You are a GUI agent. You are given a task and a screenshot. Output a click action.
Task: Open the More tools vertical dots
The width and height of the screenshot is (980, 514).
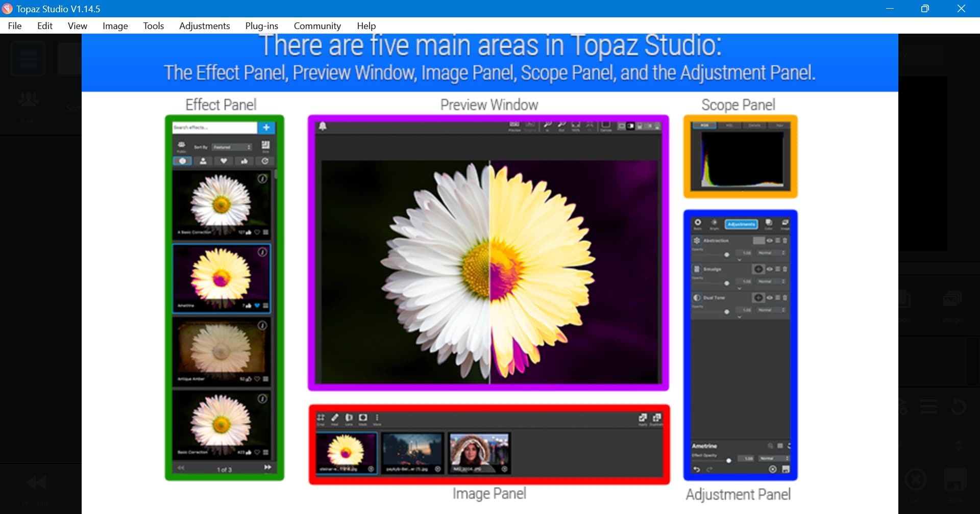377,419
